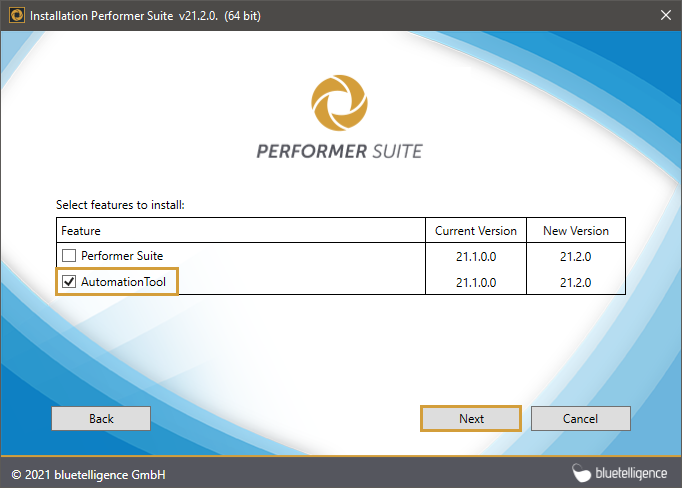Go back with the Back button
This screenshot has width=682, height=488.
pos(101,418)
